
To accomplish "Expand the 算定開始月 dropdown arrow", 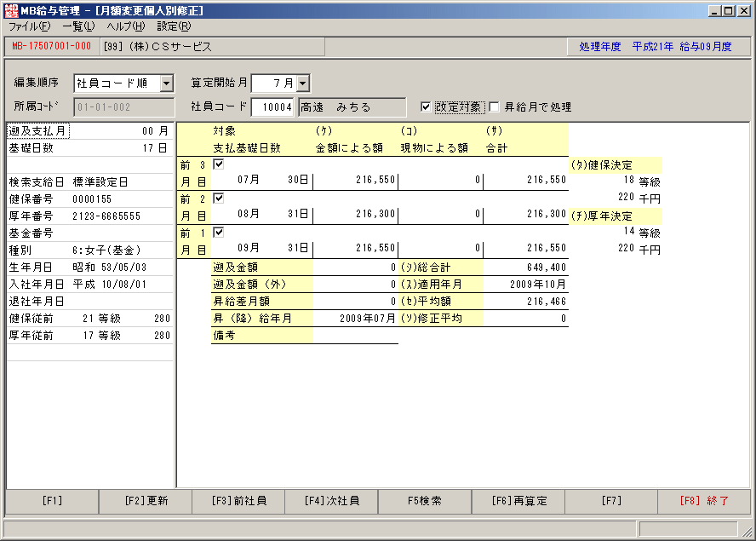I will point(303,83).
